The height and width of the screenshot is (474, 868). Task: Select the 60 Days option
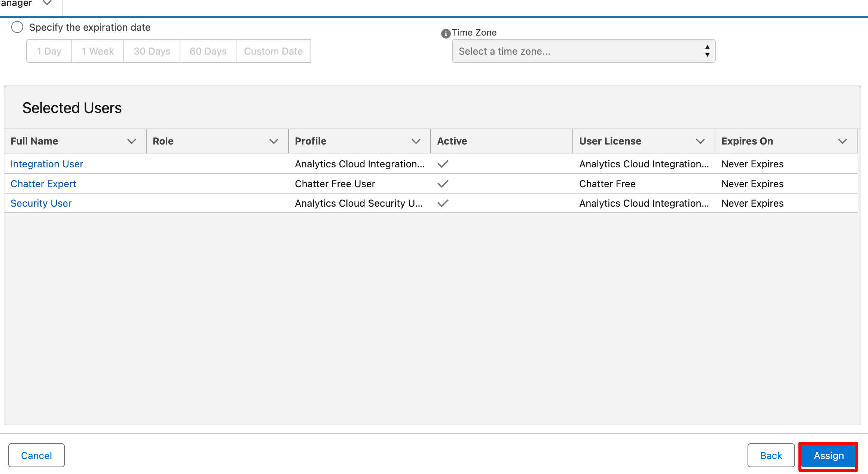point(208,51)
